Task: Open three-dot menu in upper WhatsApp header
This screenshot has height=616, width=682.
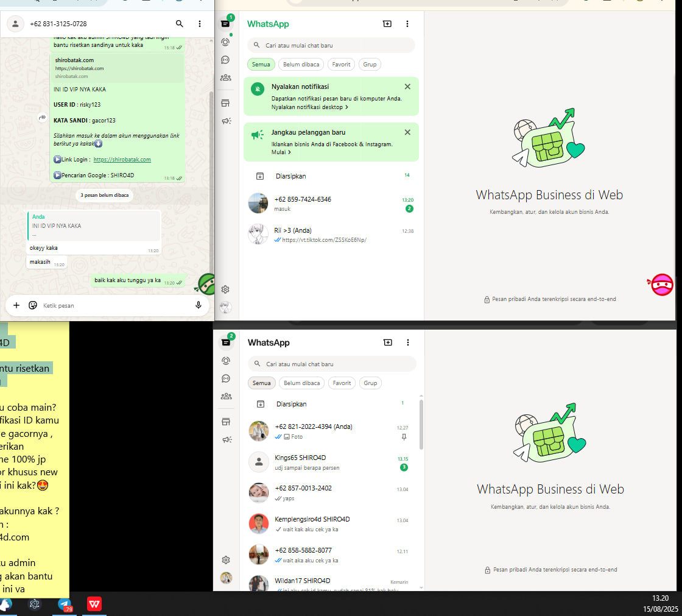Action: pos(407,24)
